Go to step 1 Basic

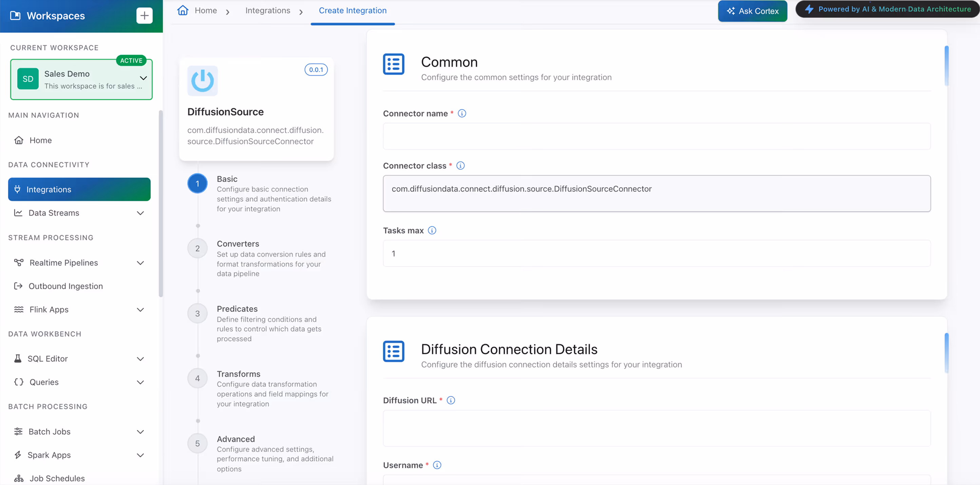click(197, 183)
